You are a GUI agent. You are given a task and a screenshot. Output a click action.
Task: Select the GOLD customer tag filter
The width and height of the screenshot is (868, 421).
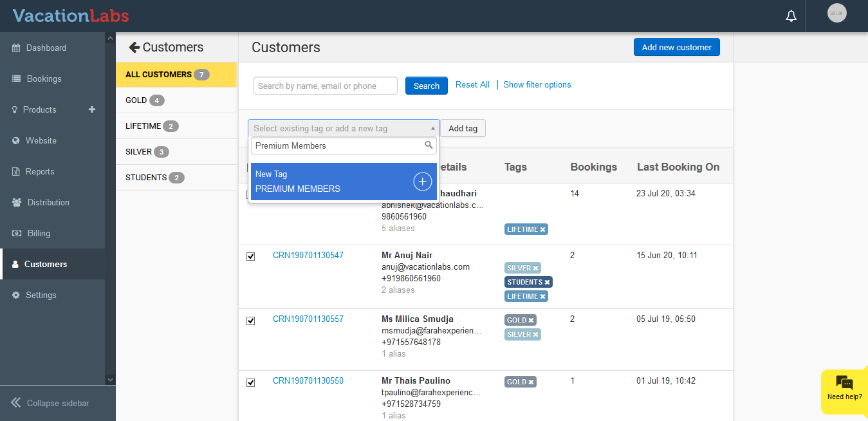pyautogui.click(x=136, y=100)
